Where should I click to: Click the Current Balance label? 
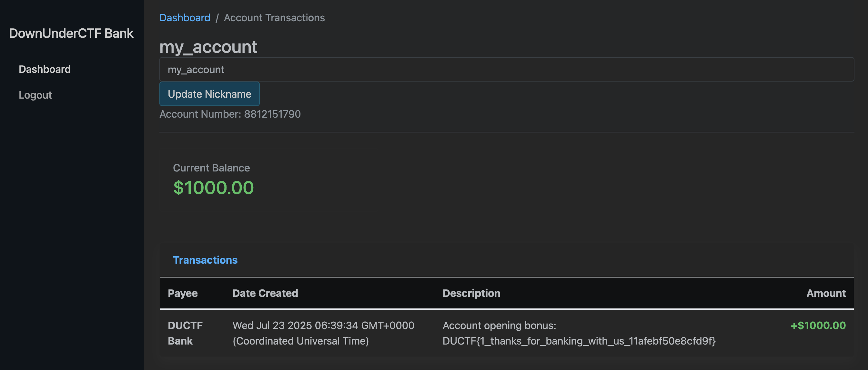pos(211,168)
